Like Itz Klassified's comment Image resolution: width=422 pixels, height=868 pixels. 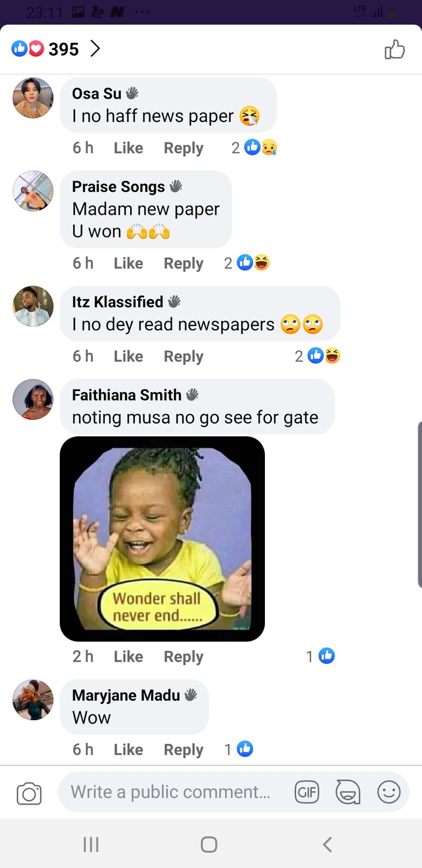click(x=128, y=356)
